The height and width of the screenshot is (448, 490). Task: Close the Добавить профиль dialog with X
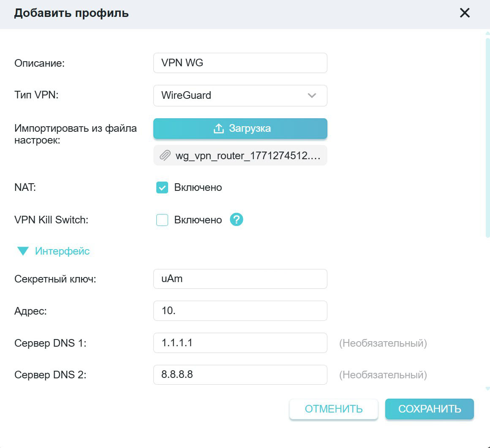(465, 13)
